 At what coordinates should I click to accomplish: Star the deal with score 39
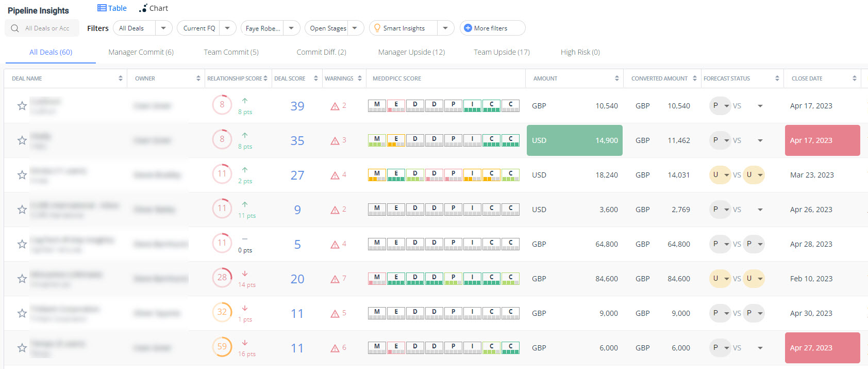pos(22,106)
